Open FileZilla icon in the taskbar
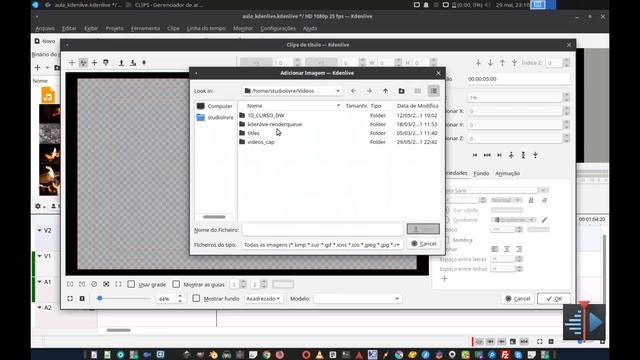Screen dimensions: 640x360 pyautogui.click(x=505, y=354)
